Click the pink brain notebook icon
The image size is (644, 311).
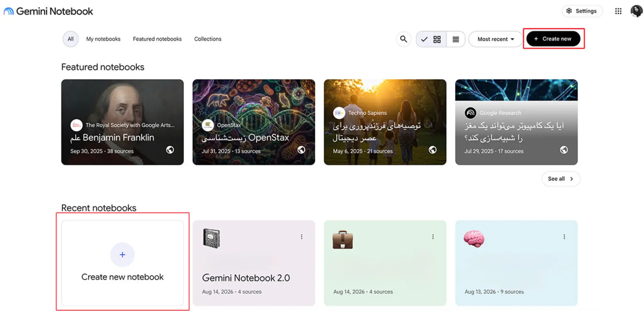coord(474,239)
